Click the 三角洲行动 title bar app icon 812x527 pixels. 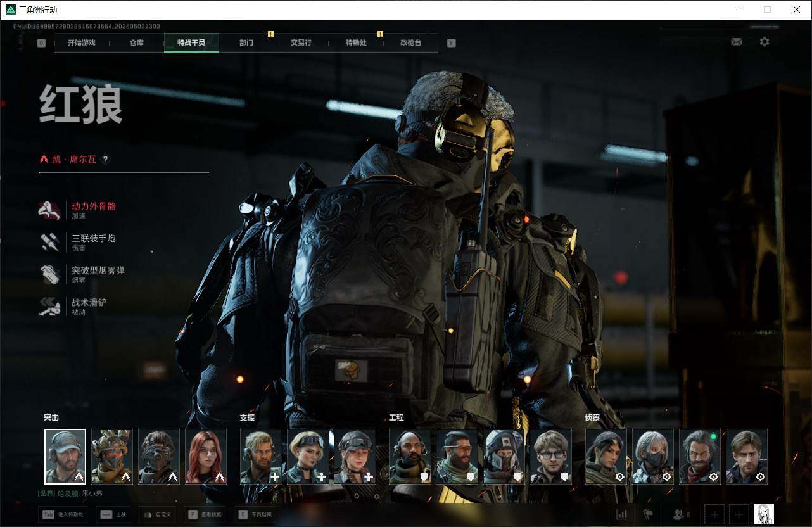point(10,10)
